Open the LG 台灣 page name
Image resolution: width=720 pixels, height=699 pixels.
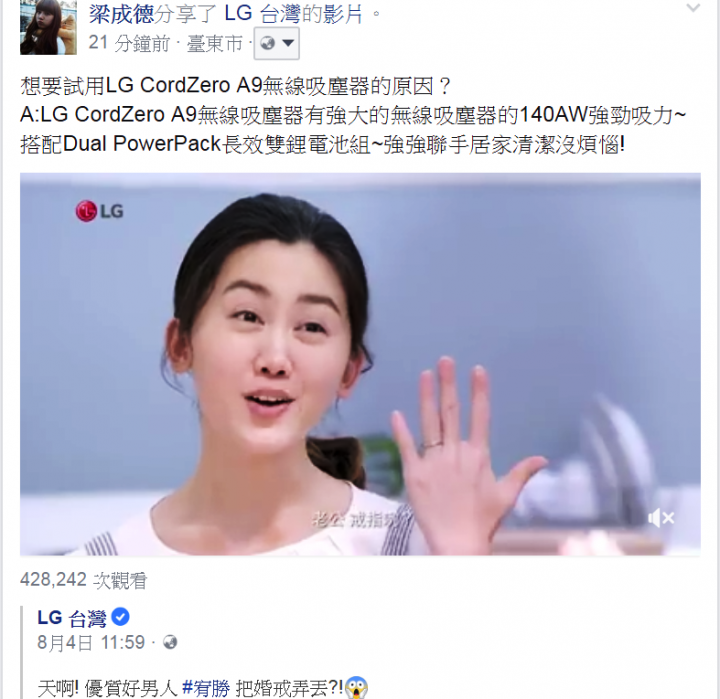[x=72, y=618]
